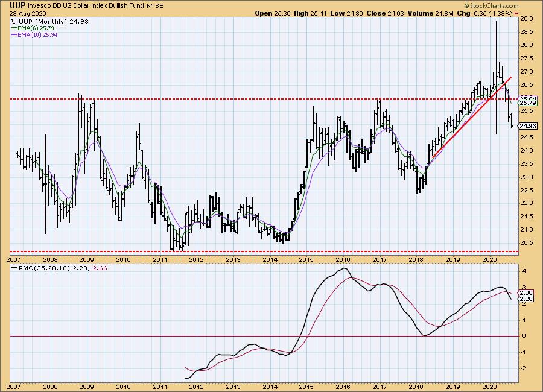Click the Close 24.93 value in header

tap(386, 13)
